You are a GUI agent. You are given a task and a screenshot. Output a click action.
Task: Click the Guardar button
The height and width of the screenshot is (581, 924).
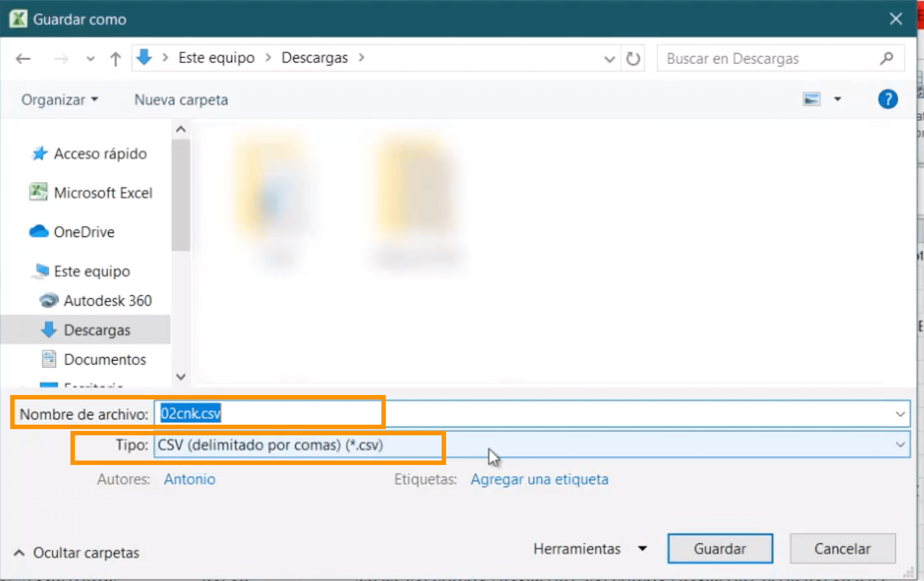(x=720, y=549)
